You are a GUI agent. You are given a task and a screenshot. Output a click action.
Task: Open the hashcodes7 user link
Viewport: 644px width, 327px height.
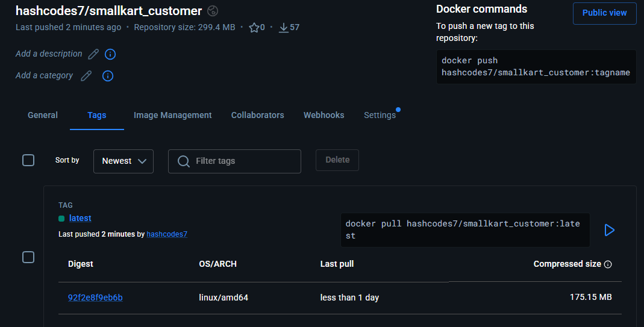point(167,234)
